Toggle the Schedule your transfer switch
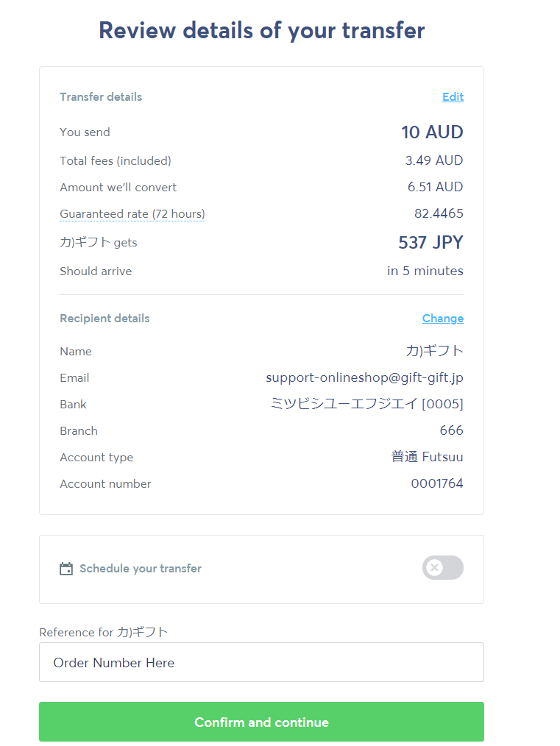 (x=442, y=568)
